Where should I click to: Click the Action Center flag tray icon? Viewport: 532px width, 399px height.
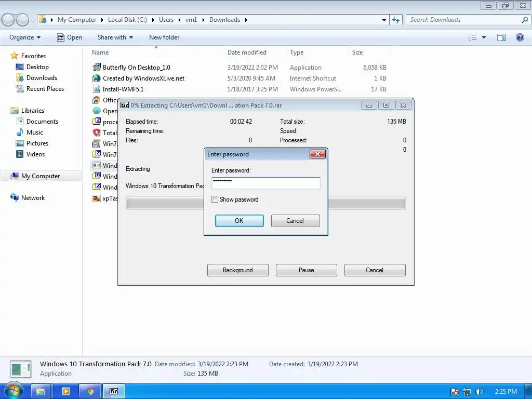click(x=455, y=392)
